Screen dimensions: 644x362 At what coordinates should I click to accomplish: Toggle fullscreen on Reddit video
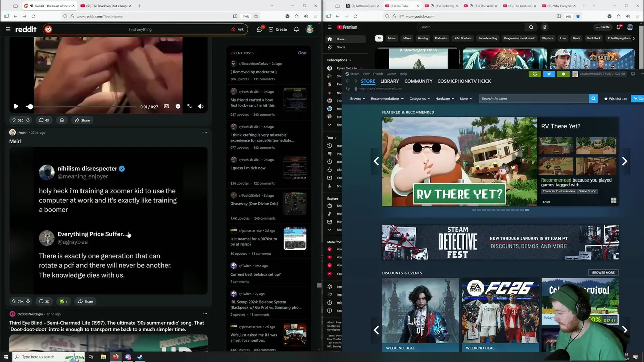tap(189, 106)
